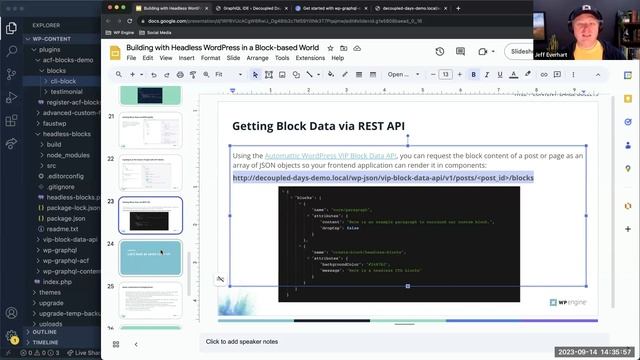Open Live Share view in VS Code activity bar
Screen dimensions: 640x360
[11, 143]
